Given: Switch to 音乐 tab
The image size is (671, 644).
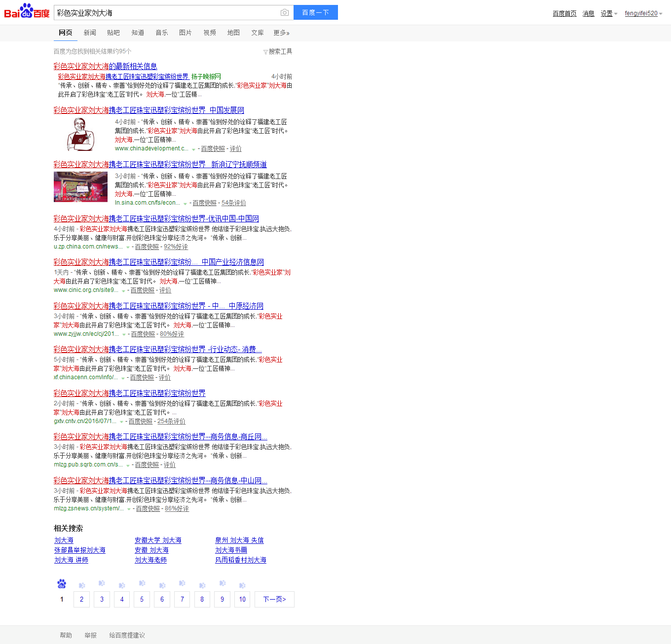Looking at the screenshot, I should [162, 33].
